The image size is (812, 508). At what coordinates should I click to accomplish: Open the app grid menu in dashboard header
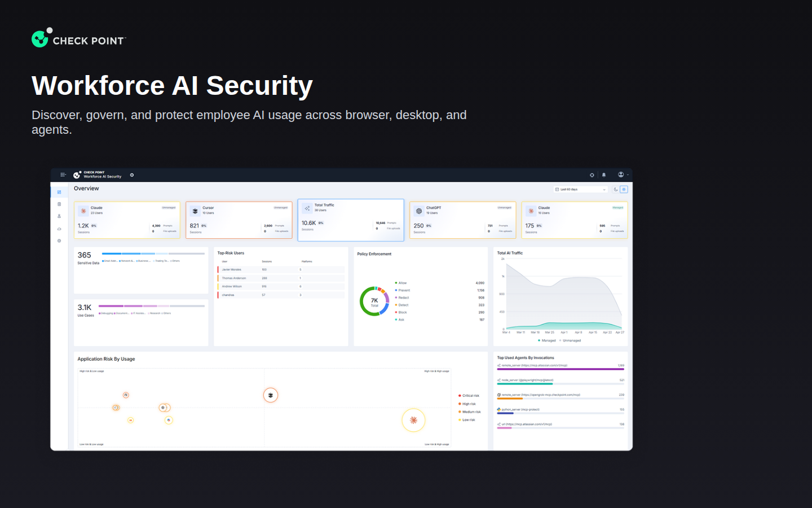63,175
